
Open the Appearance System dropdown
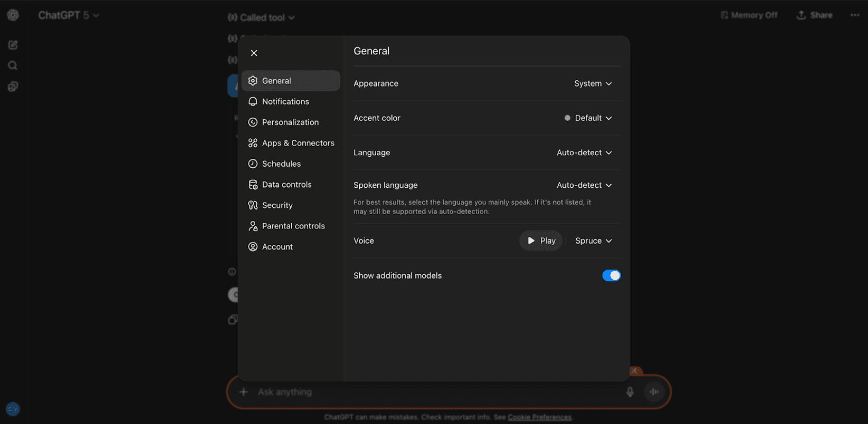click(x=593, y=84)
